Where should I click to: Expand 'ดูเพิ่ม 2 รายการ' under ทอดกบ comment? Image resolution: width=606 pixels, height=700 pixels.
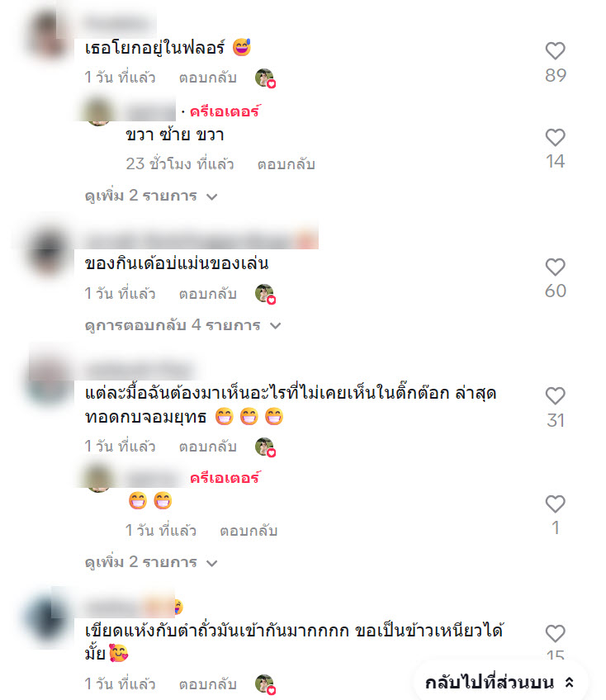151,562
